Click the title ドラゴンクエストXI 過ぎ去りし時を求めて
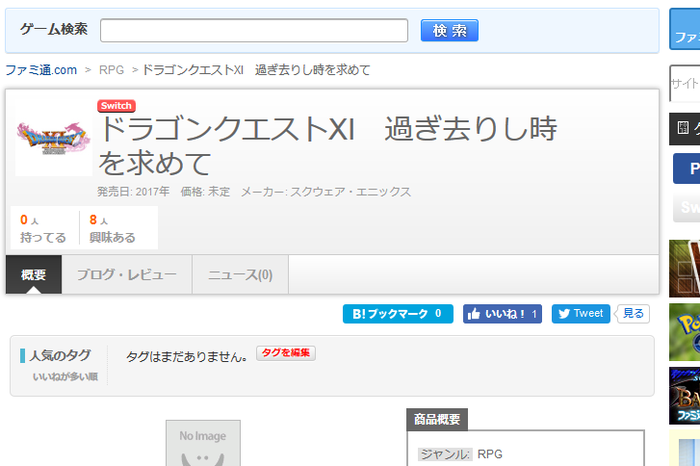 (328, 146)
